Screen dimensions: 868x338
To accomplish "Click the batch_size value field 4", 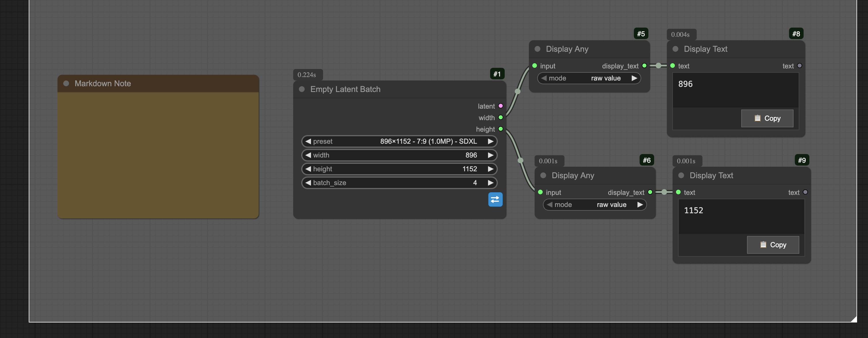I will [x=399, y=183].
